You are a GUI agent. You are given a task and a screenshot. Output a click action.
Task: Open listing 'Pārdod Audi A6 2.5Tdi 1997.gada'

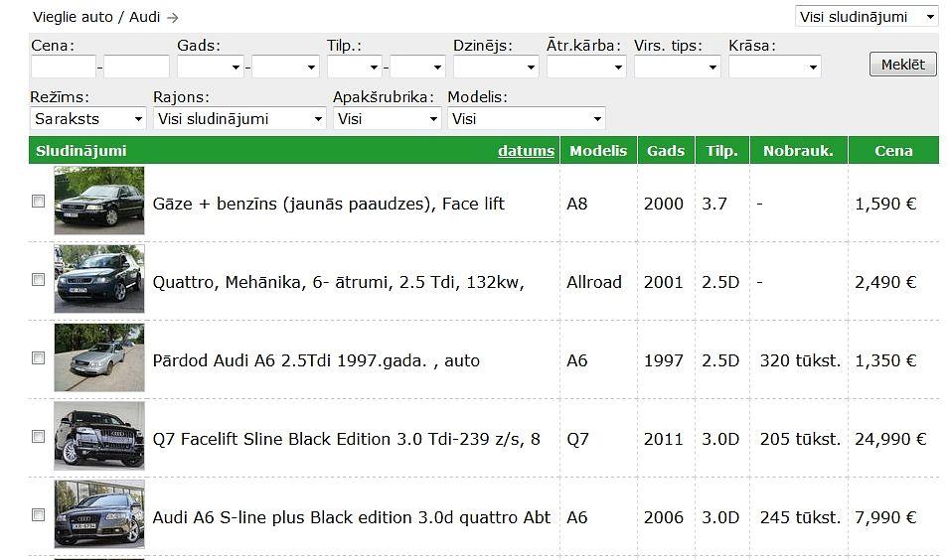pyautogui.click(x=316, y=360)
